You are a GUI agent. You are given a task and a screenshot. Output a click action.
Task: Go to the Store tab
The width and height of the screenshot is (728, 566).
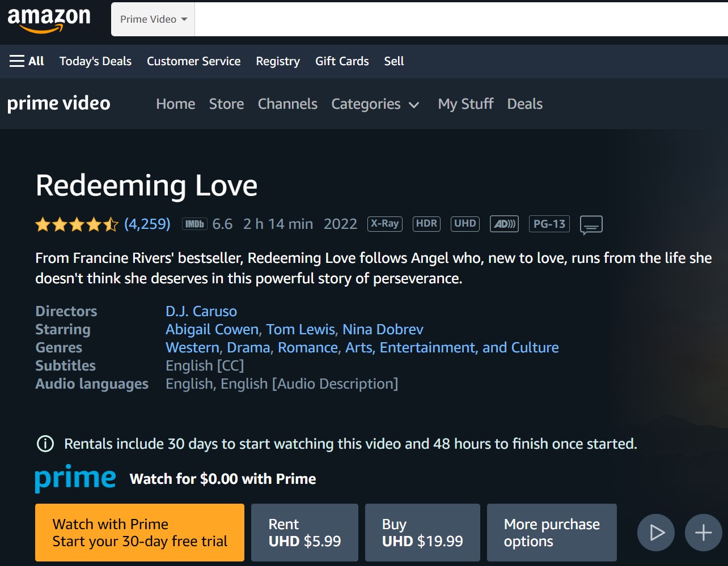226,104
